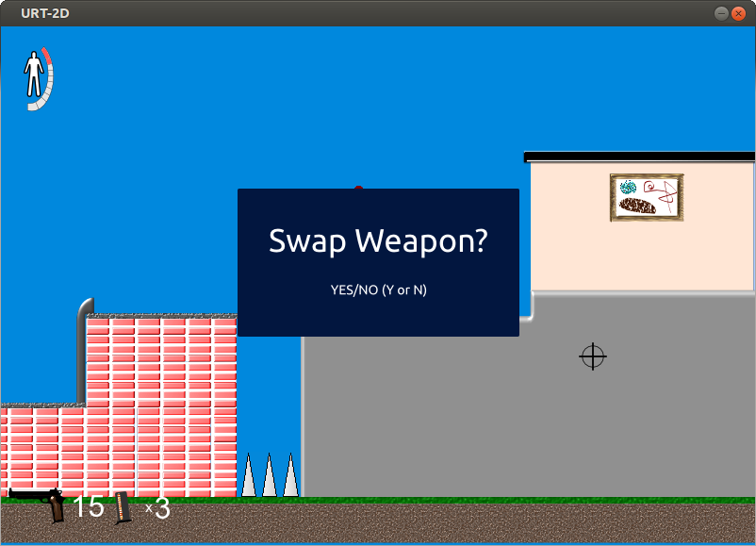
Task: Click the YES/NO (Y or N) prompt
Action: [379, 290]
